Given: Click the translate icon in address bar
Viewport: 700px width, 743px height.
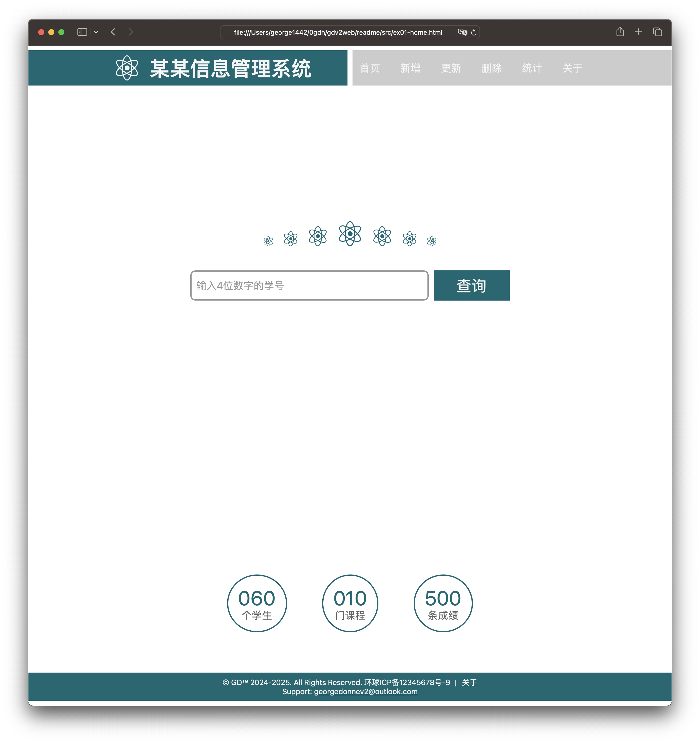Looking at the screenshot, I should (x=462, y=32).
